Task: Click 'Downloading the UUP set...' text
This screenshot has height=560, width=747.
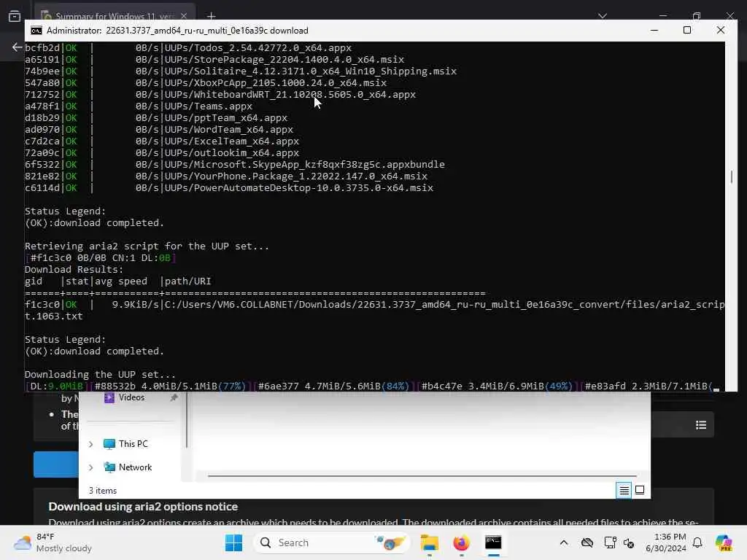Action: tap(100, 374)
